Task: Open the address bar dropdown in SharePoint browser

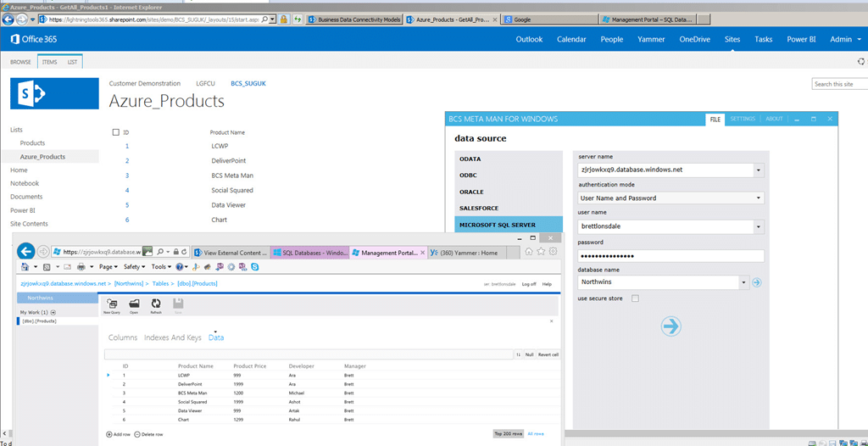Action: tap(274, 20)
